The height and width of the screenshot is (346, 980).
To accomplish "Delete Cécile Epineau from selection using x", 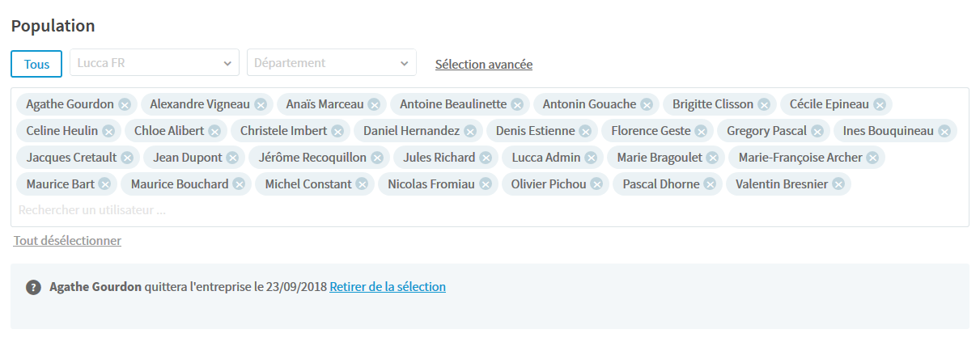I will click(x=879, y=104).
